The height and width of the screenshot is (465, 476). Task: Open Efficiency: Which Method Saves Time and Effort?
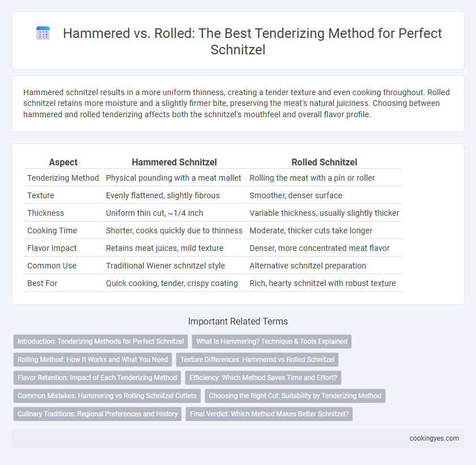pyautogui.click(x=263, y=378)
